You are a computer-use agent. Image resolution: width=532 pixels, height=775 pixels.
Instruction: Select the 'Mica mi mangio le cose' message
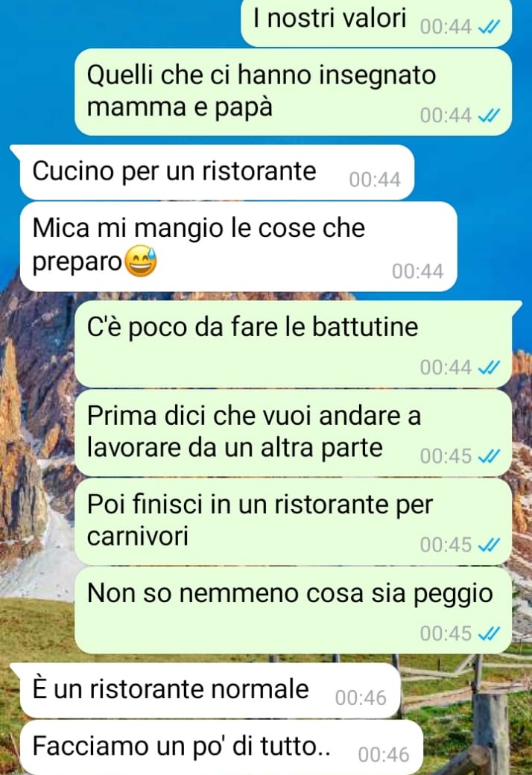[238, 246]
